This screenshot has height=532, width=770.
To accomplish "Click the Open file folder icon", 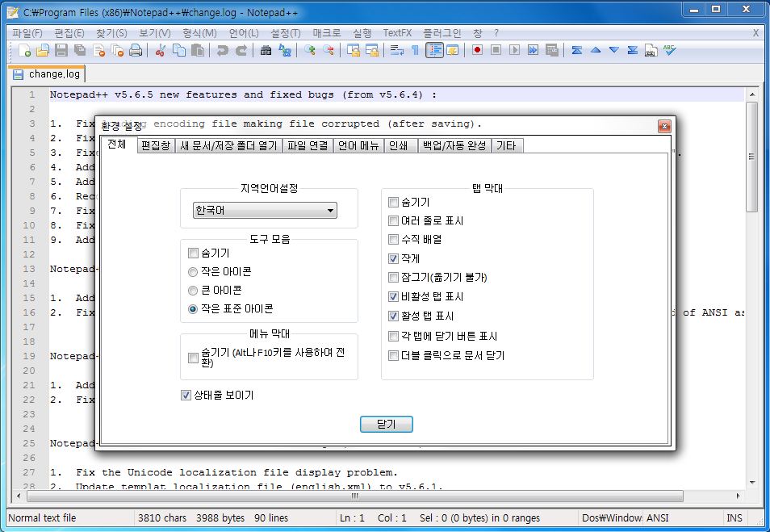I will coord(43,50).
